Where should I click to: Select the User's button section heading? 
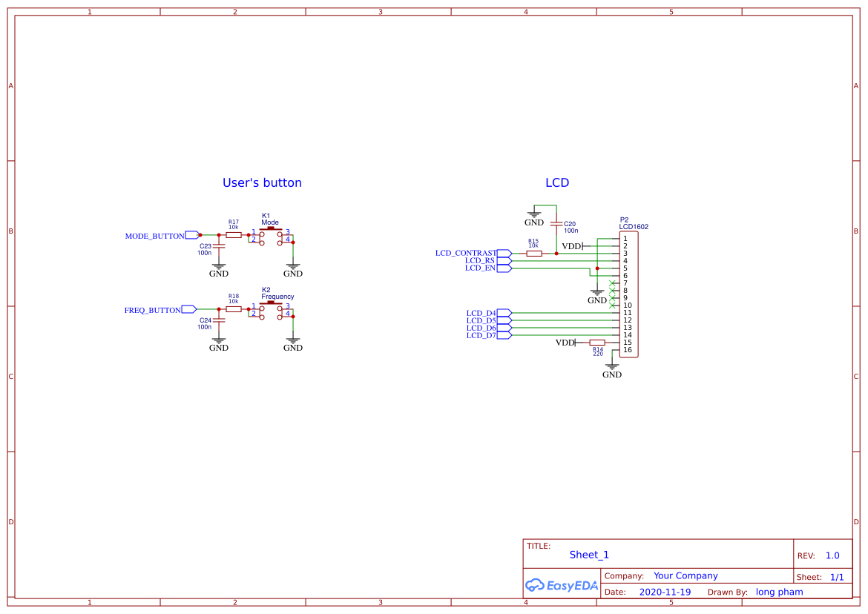tap(261, 182)
